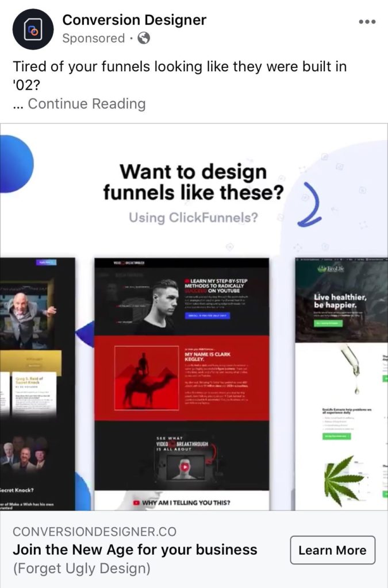Click the Forget Ugly Design subtitle
Viewport: 388px width, 588px height.
82,568
